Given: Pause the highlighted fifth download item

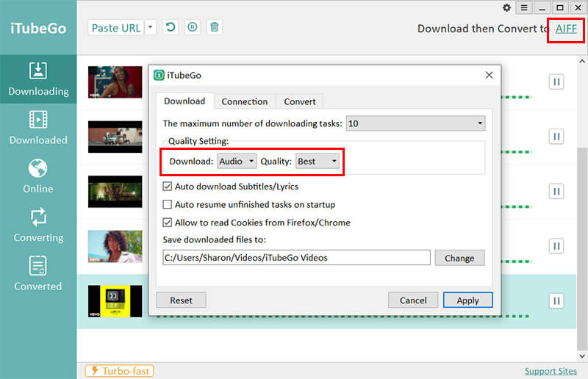Looking at the screenshot, I should pos(556,300).
